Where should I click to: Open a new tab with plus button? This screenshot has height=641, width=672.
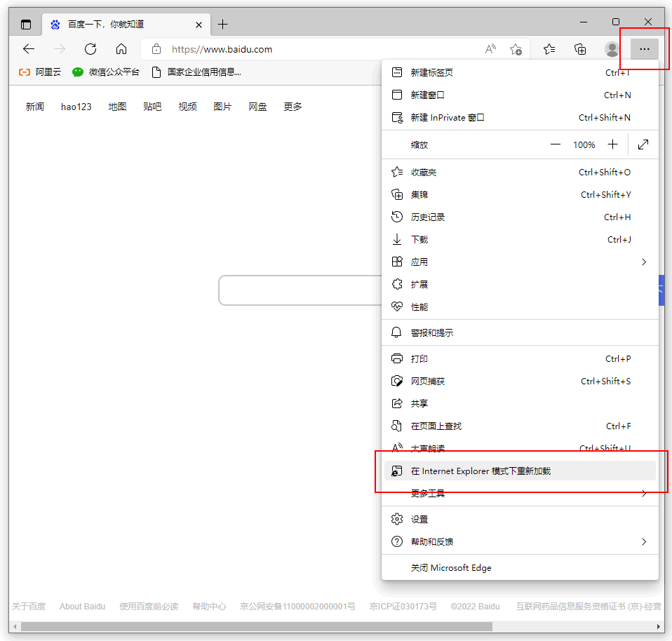[x=222, y=25]
